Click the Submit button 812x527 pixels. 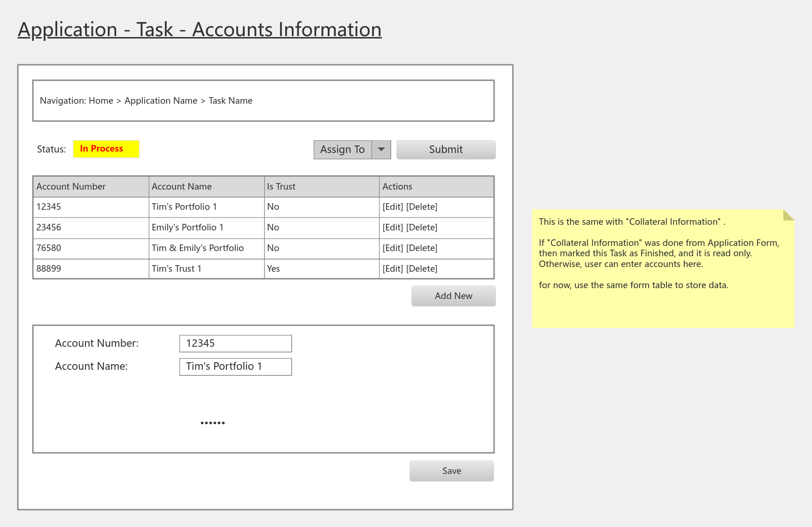coord(445,149)
